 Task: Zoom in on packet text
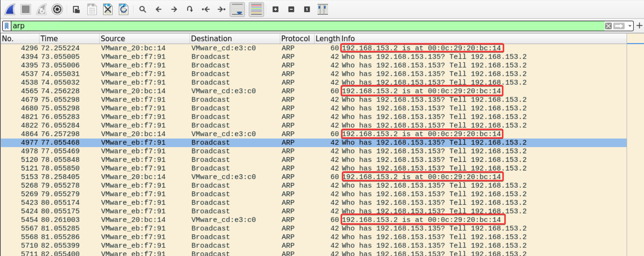[276, 9]
